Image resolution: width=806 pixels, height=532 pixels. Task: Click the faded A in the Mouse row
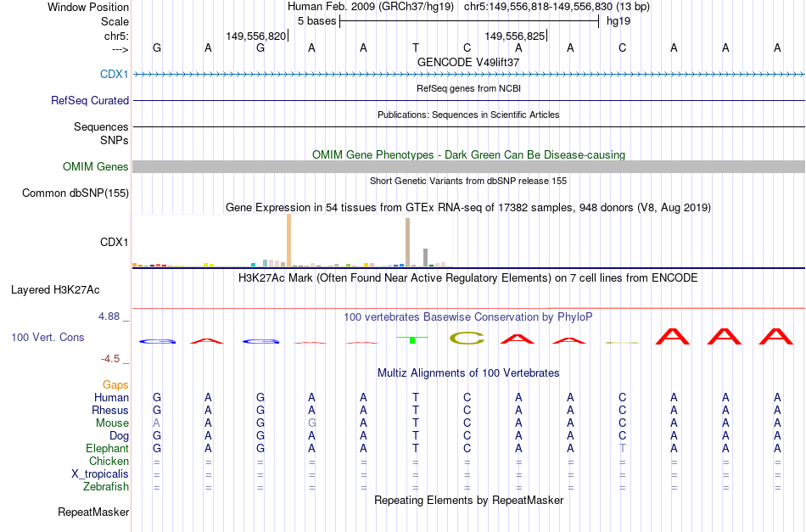157,423
